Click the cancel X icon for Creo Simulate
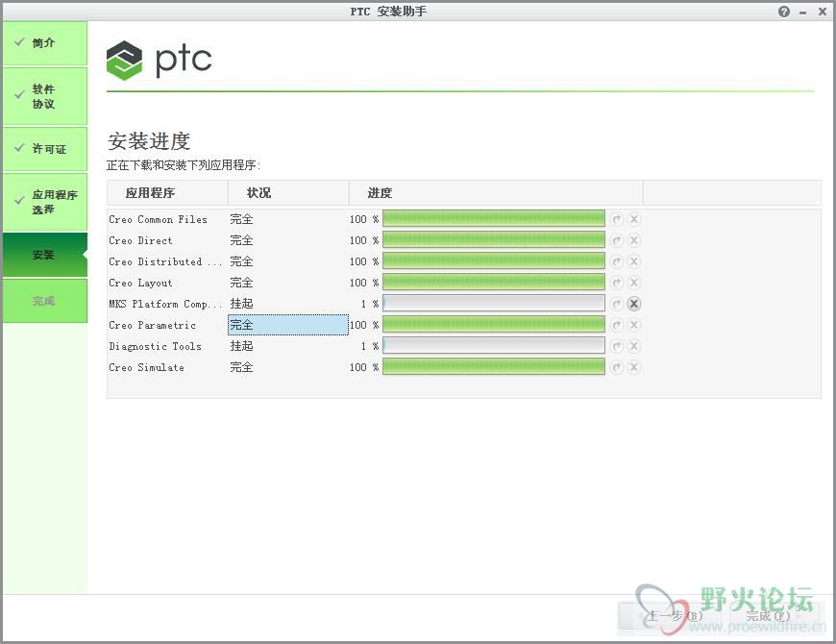This screenshot has width=836, height=644. click(634, 367)
